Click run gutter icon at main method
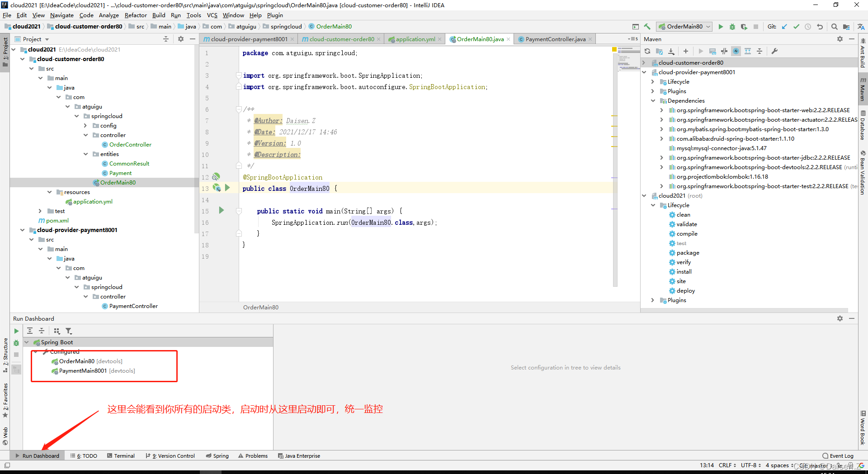Image resolution: width=868 pixels, height=474 pixels. click(222, 210)
